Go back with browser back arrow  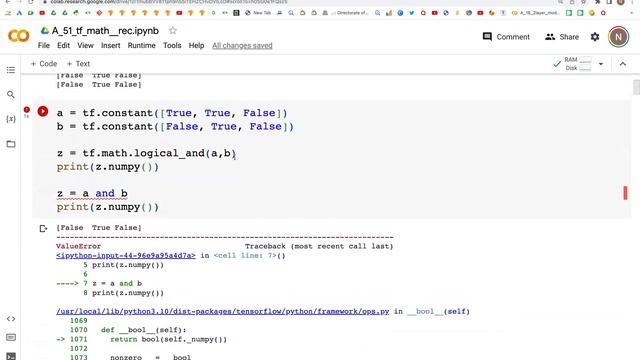[x=8, y=2]
